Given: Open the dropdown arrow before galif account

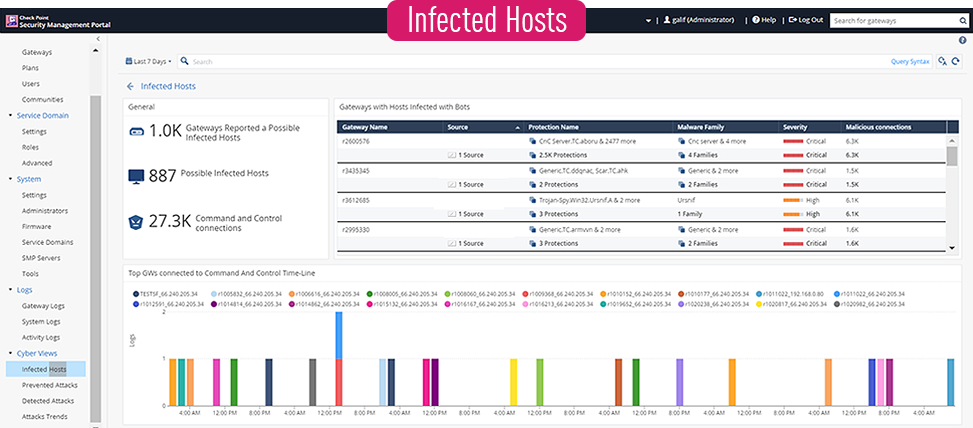Looking at the screenshot, I should coord(648,20).
